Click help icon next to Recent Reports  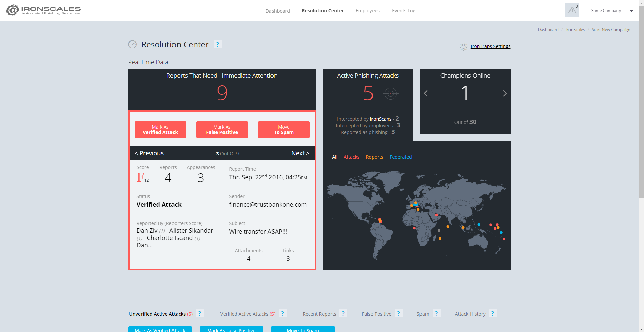point(343,314)
